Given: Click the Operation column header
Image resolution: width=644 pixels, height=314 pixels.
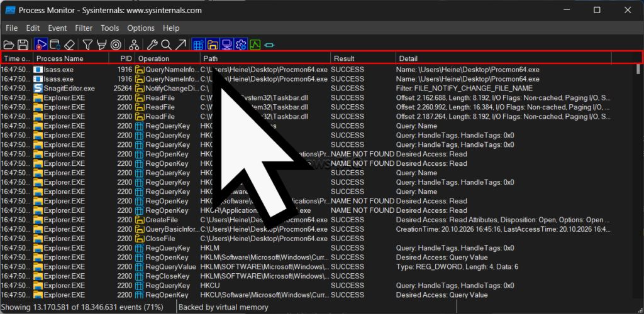Looking at the screenshot, I should tap(167, 58).
